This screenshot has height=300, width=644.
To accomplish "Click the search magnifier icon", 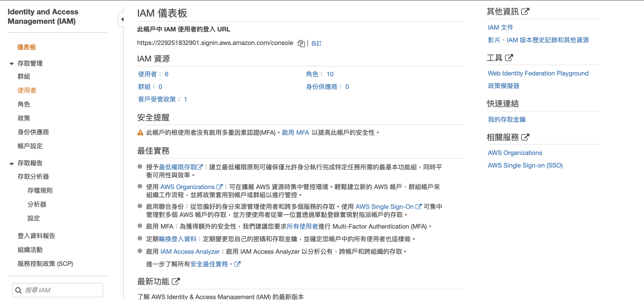I will [x=19, y=290].
